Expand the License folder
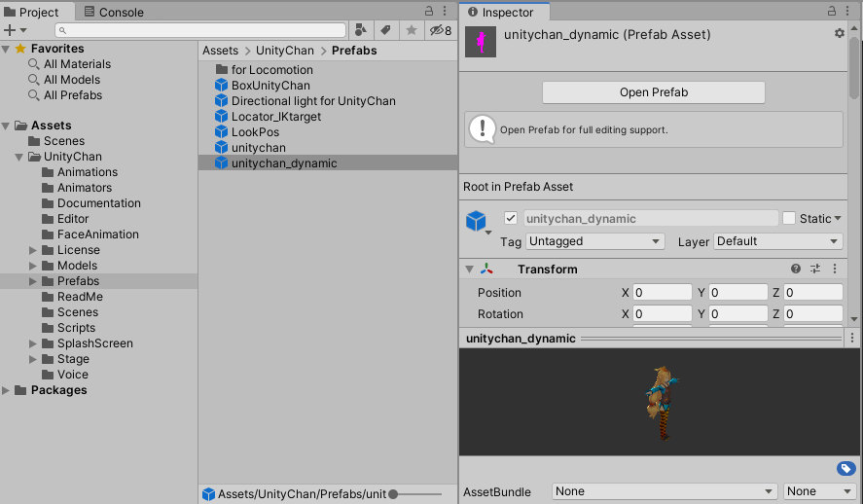This screenshot has height=504, width=863. point(33,250)
